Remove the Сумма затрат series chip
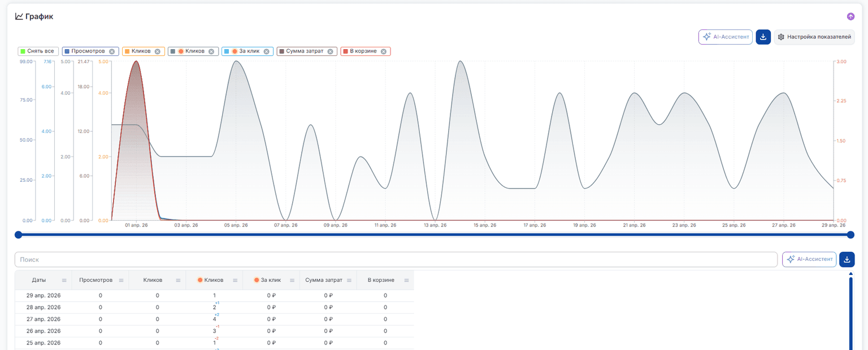 (330, 51)
